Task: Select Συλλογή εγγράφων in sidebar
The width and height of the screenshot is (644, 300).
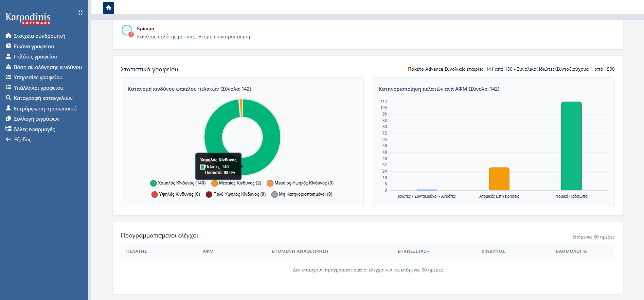Action: (37, 119)
